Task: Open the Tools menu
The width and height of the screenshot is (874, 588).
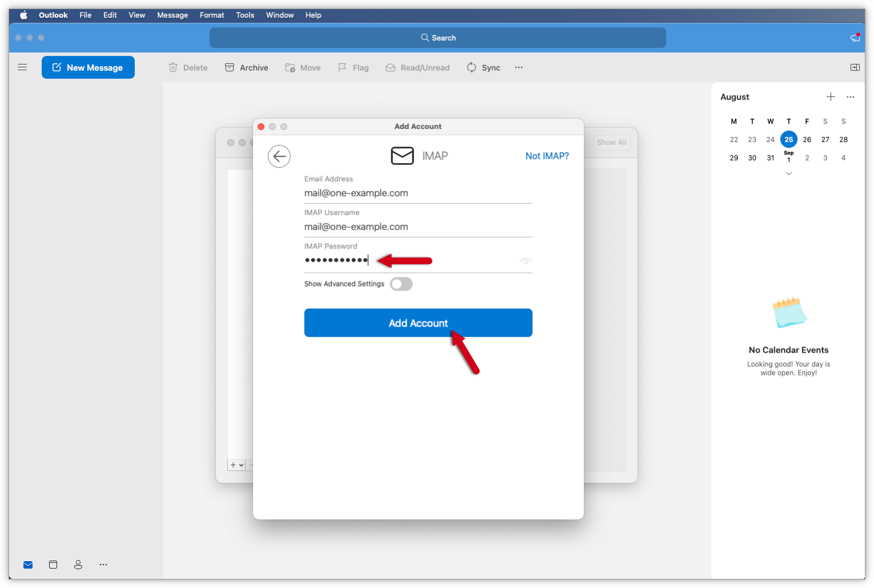Action: point(245,15)
